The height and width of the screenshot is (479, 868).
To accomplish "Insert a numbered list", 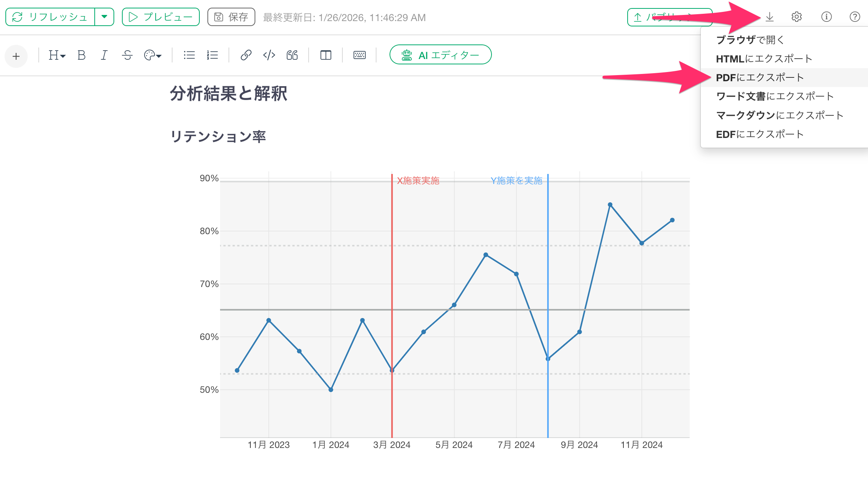I will 212,56.
